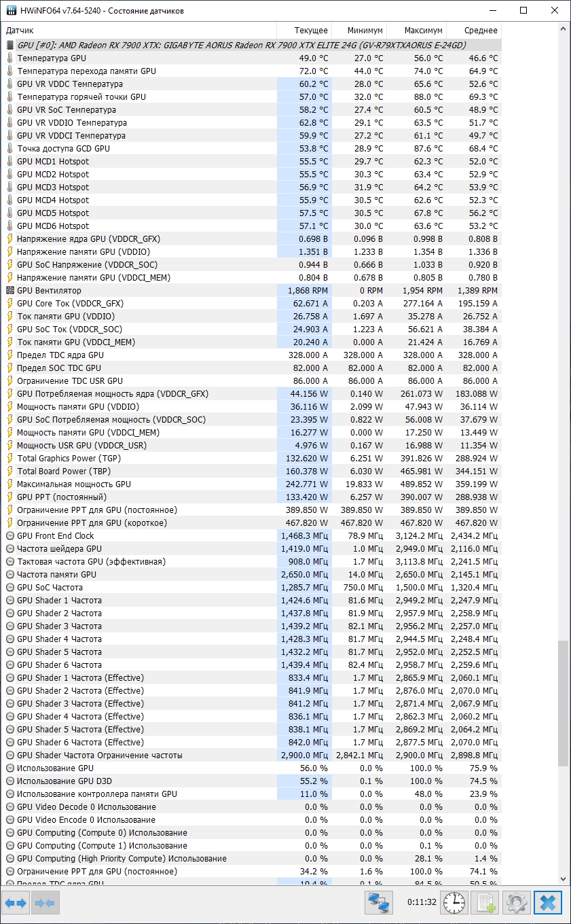Viewport: 571px width, 924px height.
Task: Click thermometer icon of Температура GPU
Action: (10, 58)
